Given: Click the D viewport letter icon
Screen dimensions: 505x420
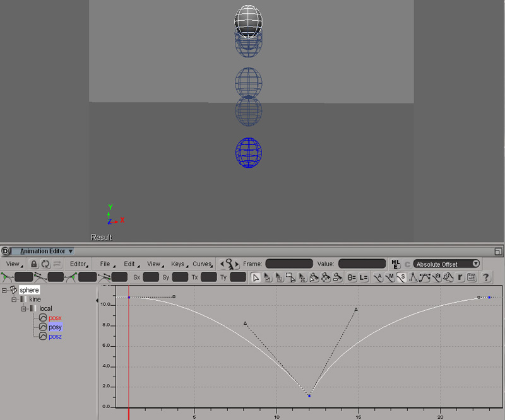Looking at the screenshot, I should click(6, 251).
